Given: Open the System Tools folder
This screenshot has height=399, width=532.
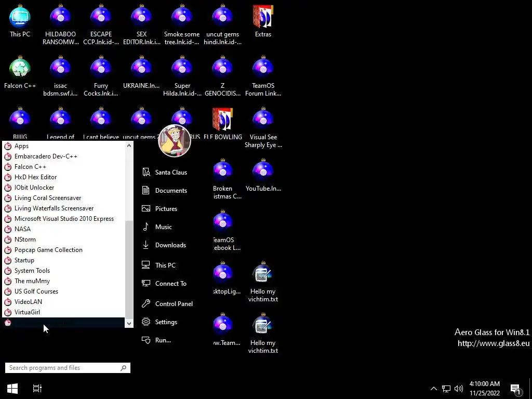Looking at the screenshot, I should point(63,271).
